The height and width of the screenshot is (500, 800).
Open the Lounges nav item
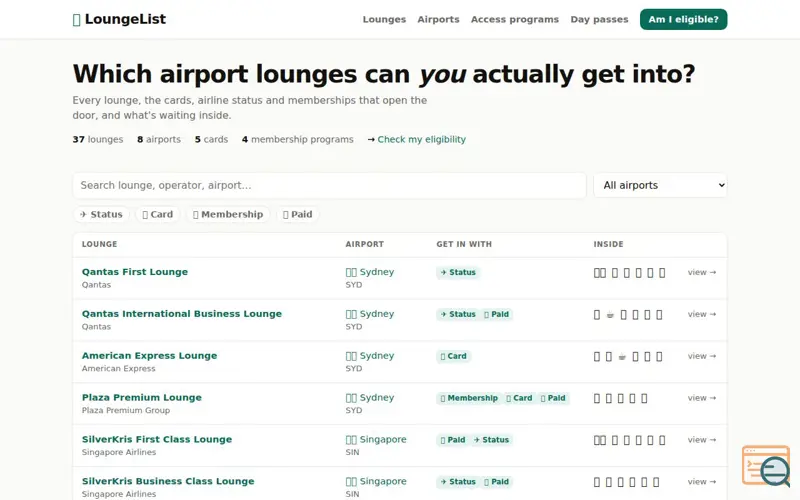pos(384,19)
